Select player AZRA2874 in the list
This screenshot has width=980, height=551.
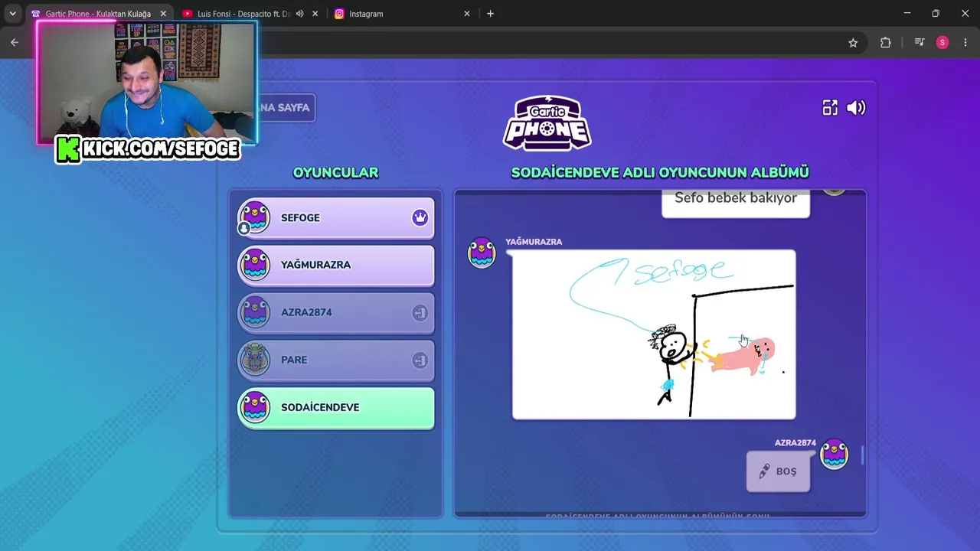click(x=335, y=313)
